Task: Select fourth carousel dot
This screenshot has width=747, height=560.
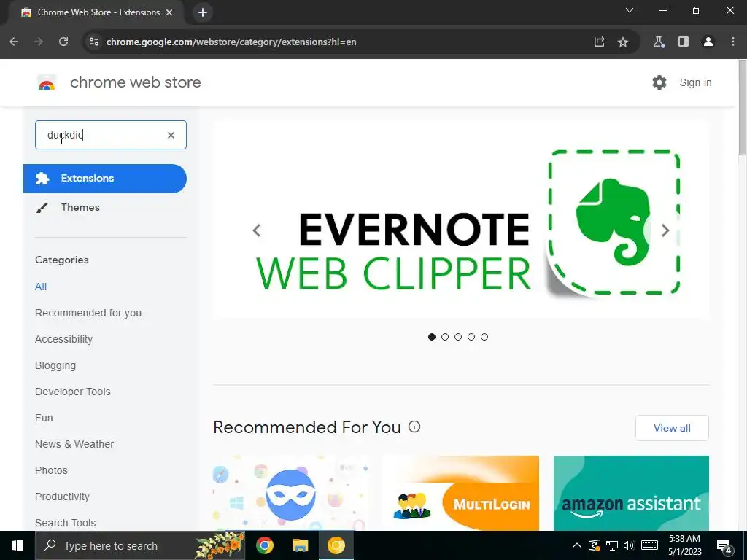Action: [x=471, y=337]
